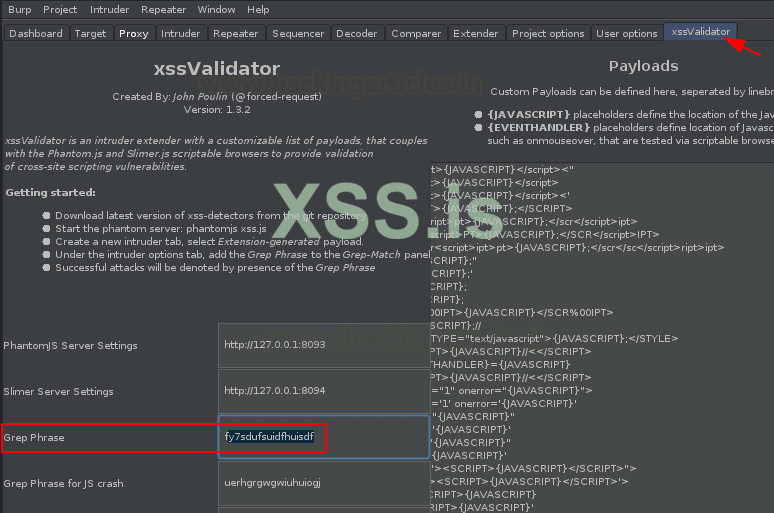The image size is (774, 513).
Task: Click the Getting started: heading
Action: click(50, 193)
